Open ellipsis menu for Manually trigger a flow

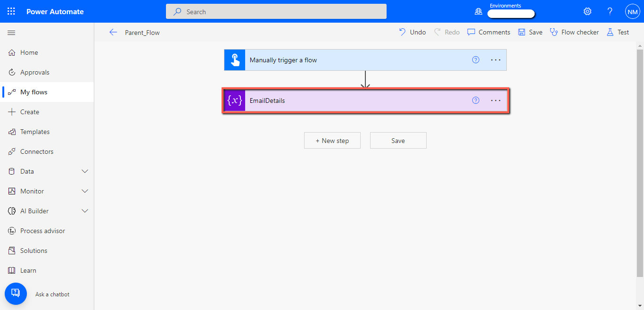[x=495, y=60]
